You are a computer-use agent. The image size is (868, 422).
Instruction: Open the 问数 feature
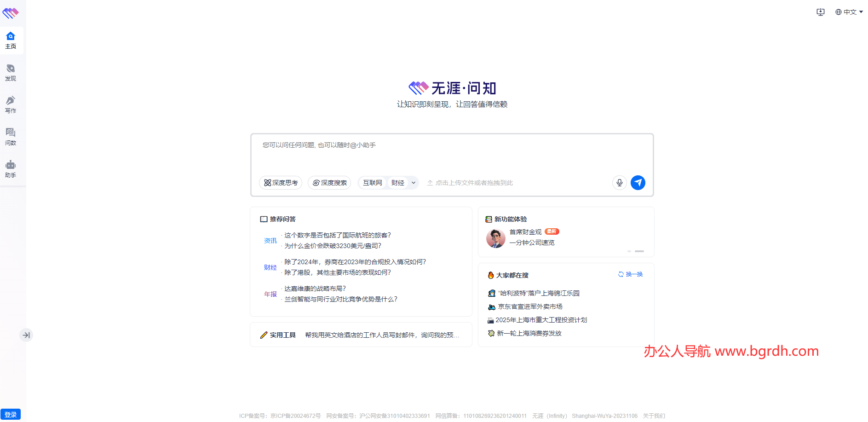point(11,137)
